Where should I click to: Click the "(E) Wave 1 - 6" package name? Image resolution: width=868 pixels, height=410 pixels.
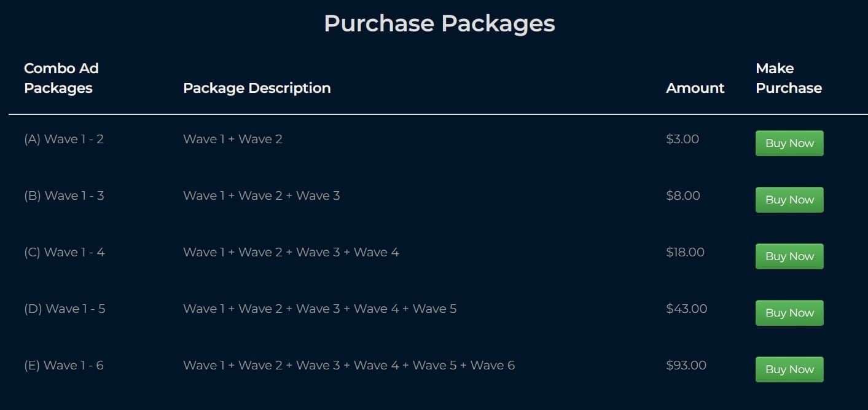(64, 365)
